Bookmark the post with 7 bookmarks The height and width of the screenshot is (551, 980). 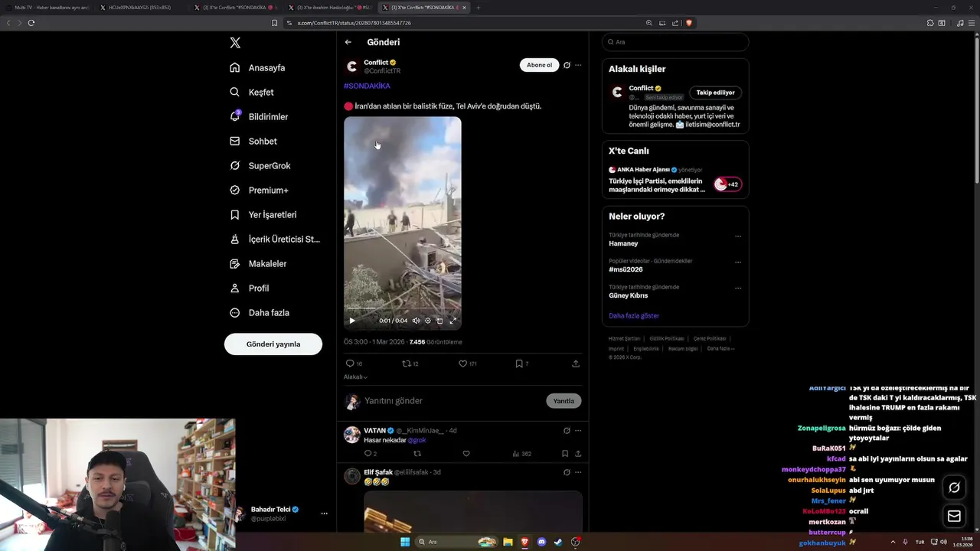[x=521, y=364]
